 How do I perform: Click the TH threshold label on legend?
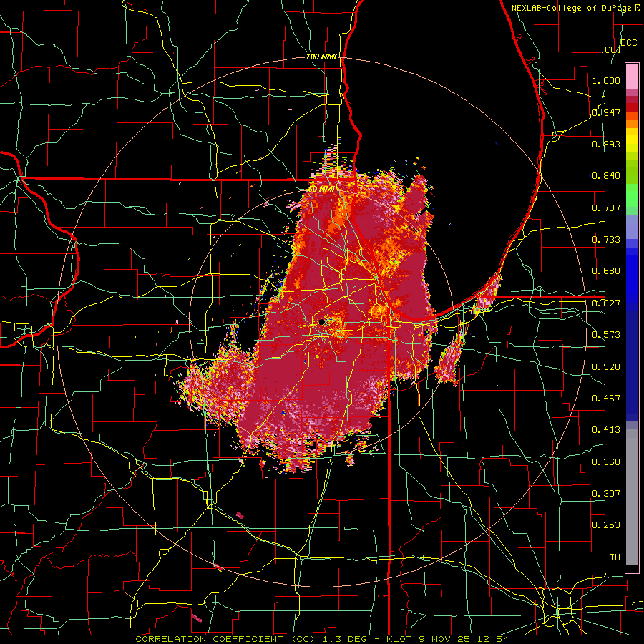(615, 557)
